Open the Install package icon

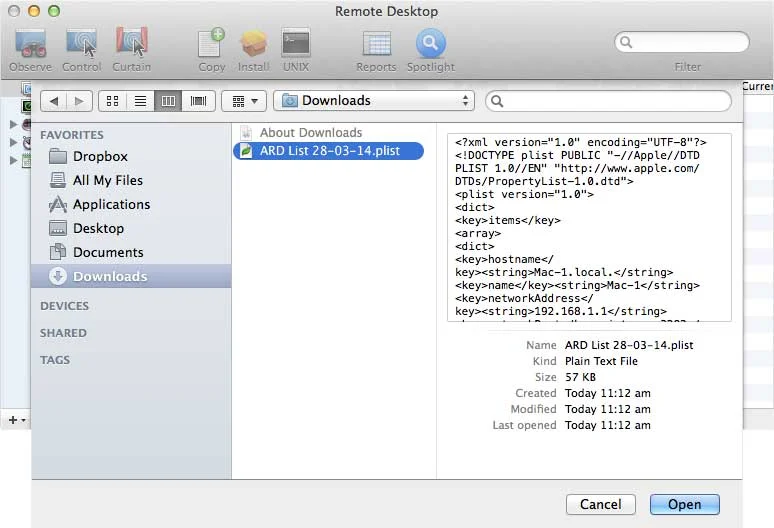pyautogui.click(x=254, y=43)
